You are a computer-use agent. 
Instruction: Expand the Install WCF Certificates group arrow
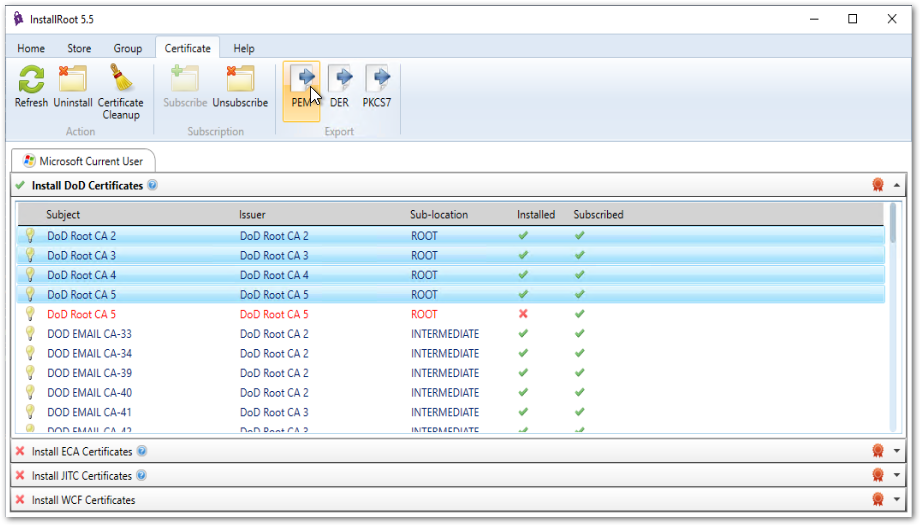click(x=897, y=500)
